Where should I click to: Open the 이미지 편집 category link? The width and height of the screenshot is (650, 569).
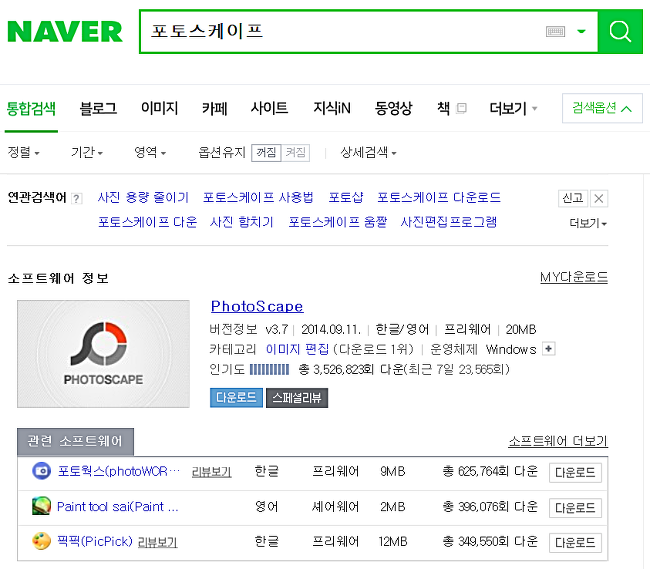297,349
